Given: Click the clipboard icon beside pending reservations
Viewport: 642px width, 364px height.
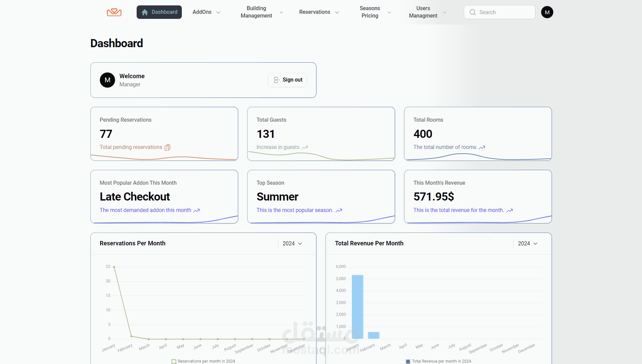Looking at the screenshot, I should 167,147.
